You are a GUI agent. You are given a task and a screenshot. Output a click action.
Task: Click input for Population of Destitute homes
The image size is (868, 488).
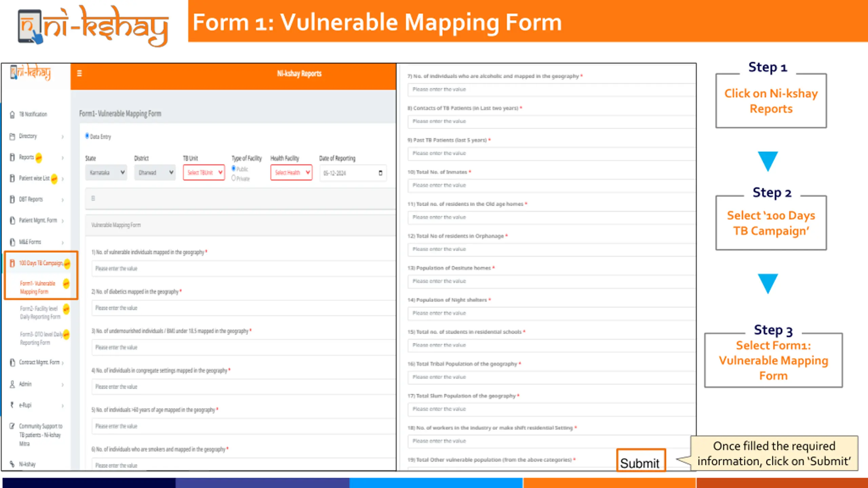point(552,281)
